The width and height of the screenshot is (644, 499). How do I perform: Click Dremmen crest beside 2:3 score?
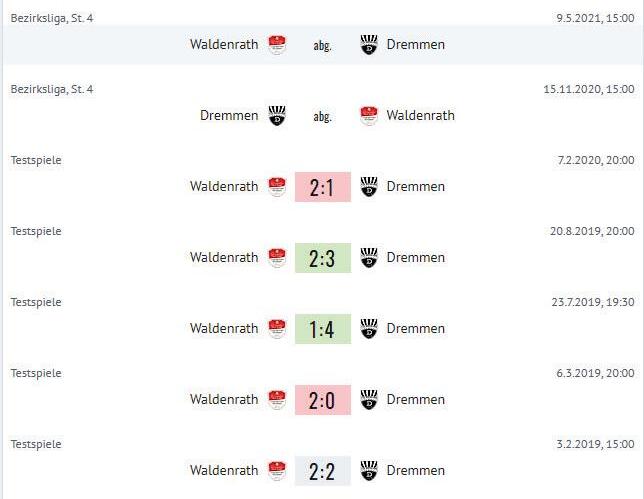pyautogui.click(x=369, y=258)
